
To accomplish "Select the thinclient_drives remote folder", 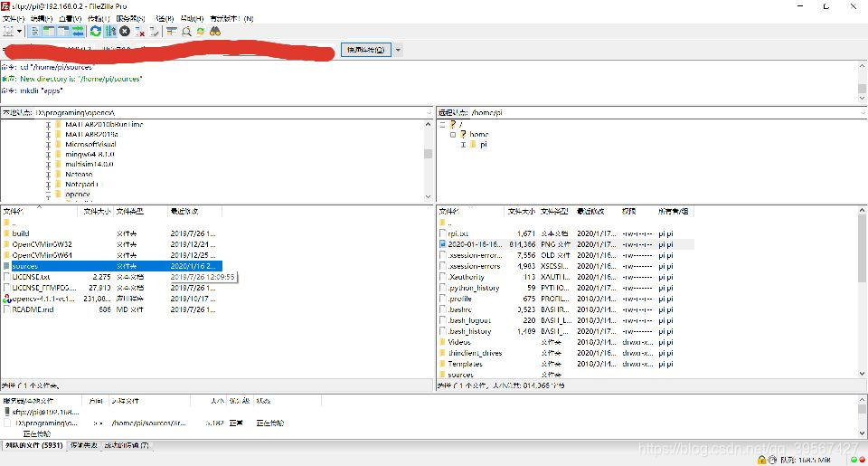I will click(x=475, y=353).
